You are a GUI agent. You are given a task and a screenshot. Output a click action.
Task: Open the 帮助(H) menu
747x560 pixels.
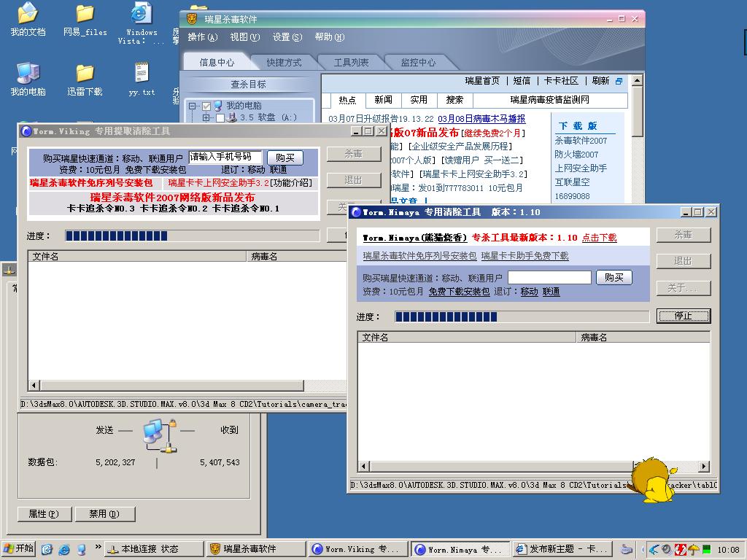pyautogui.click(x=329, y=37)
